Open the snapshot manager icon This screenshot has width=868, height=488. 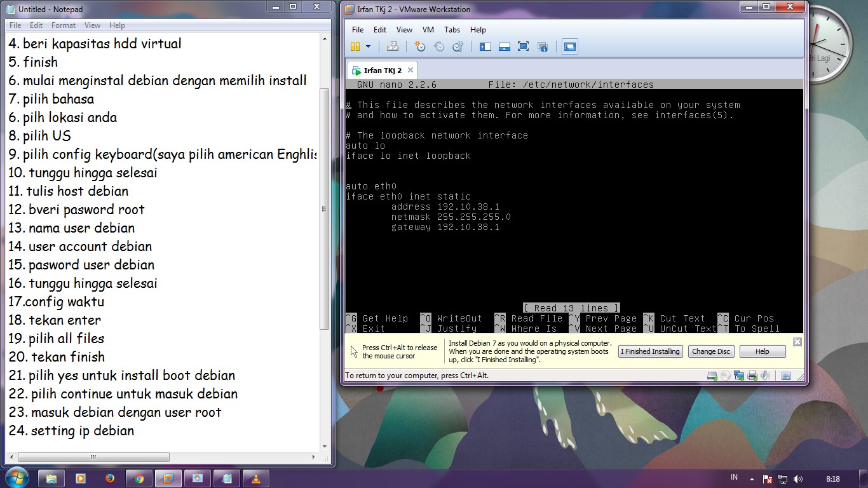point(458,46)
